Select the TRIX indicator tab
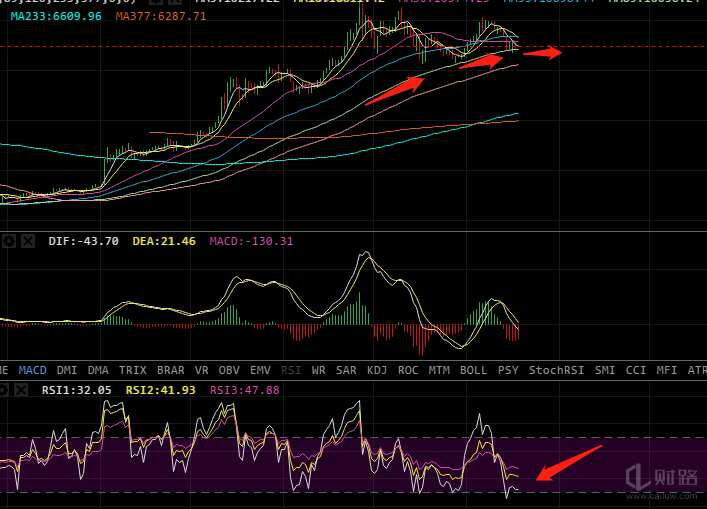This screenshot has height=509, width=707. pyautogui.click(x=132, y=370)
